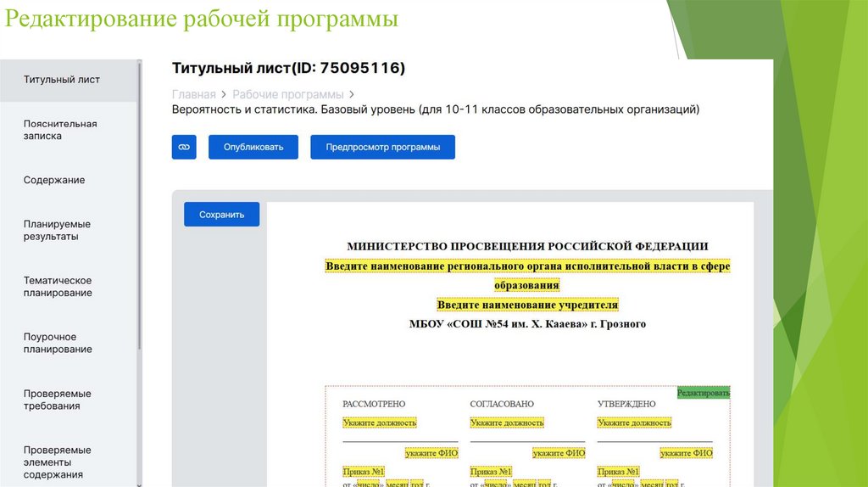Click the Титульный лист ID heading
This screenshot has height=487, width=868.
coord(288,68)
